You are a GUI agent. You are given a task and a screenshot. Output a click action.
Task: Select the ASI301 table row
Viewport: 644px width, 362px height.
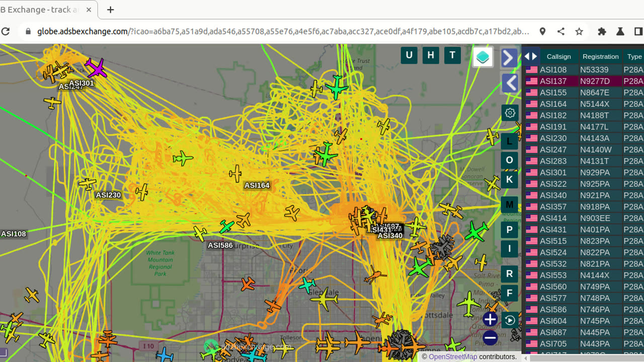click(584, 172)
